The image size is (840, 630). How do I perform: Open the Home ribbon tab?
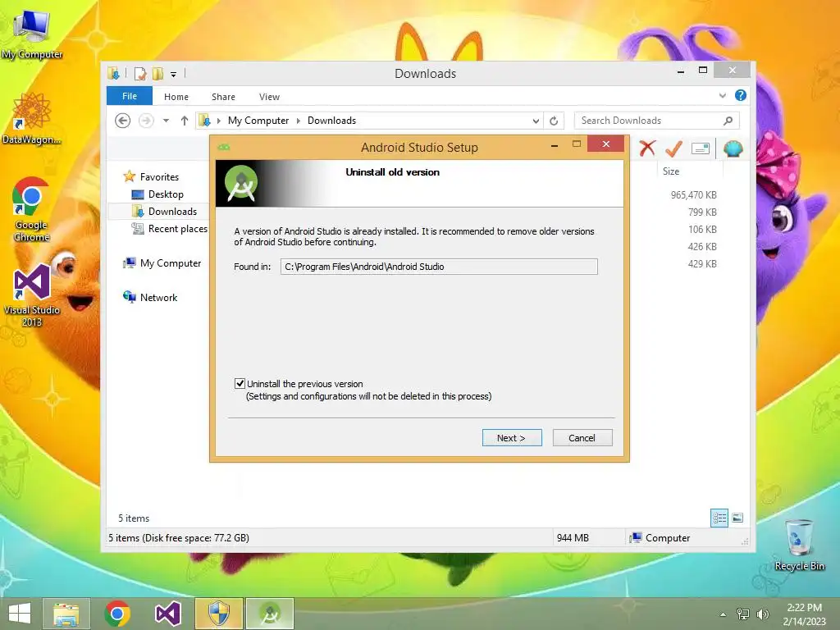point(176,97)
